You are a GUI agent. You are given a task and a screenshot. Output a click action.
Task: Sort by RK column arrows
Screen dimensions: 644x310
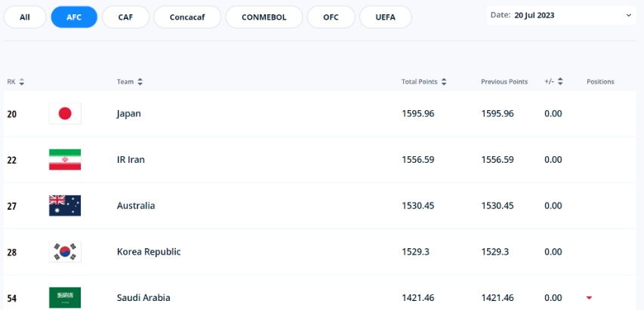pos(22,81)
